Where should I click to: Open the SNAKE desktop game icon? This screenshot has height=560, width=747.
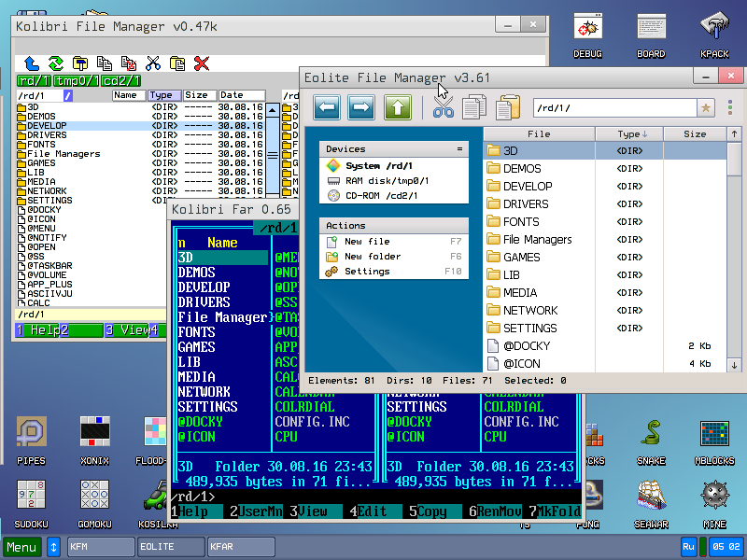pos(652,434)
